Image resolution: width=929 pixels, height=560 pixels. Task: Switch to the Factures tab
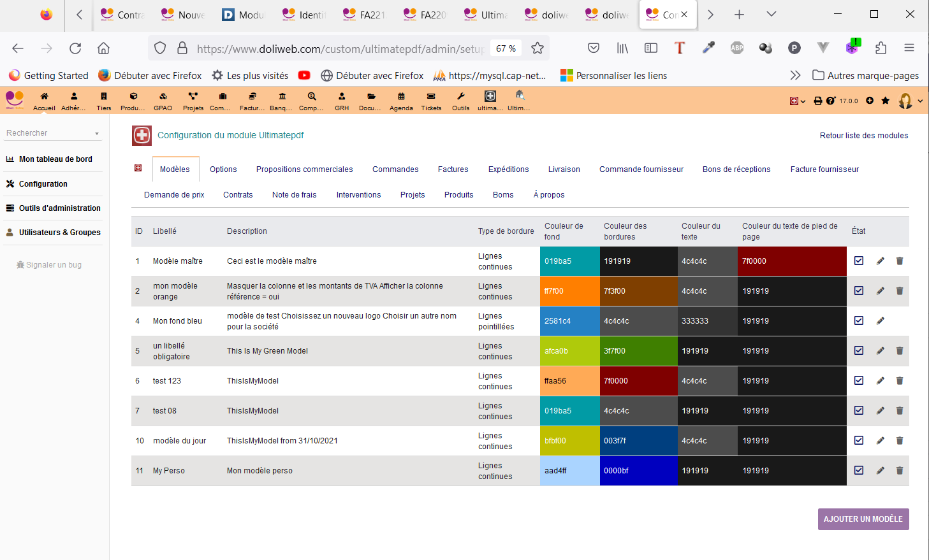(453, 169)
